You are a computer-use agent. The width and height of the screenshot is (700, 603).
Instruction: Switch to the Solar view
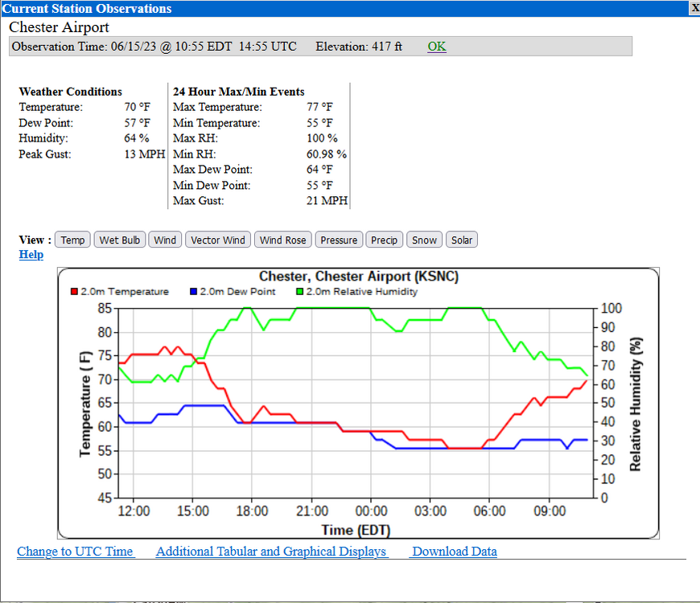(x=462, y=240)
